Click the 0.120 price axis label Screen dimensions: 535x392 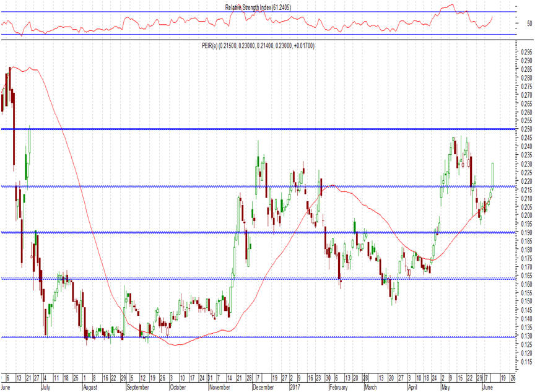click(526, 354)
